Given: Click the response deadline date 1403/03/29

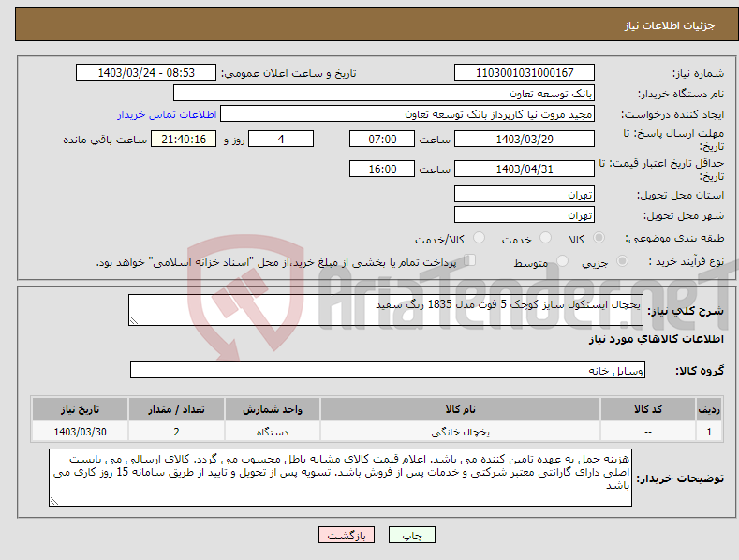Looking at the screenshot, I should tap(525, 139).
